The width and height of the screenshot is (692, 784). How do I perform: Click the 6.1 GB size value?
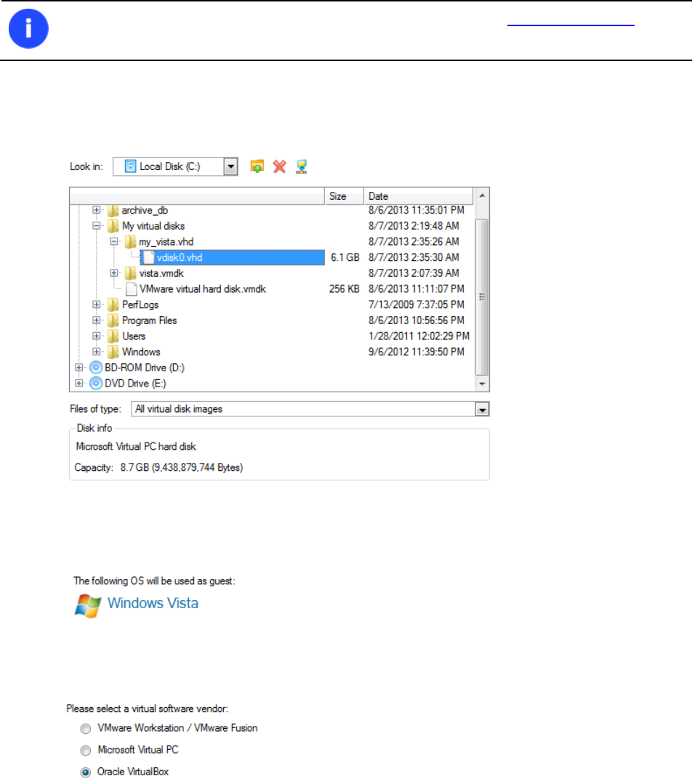point(345,257)
